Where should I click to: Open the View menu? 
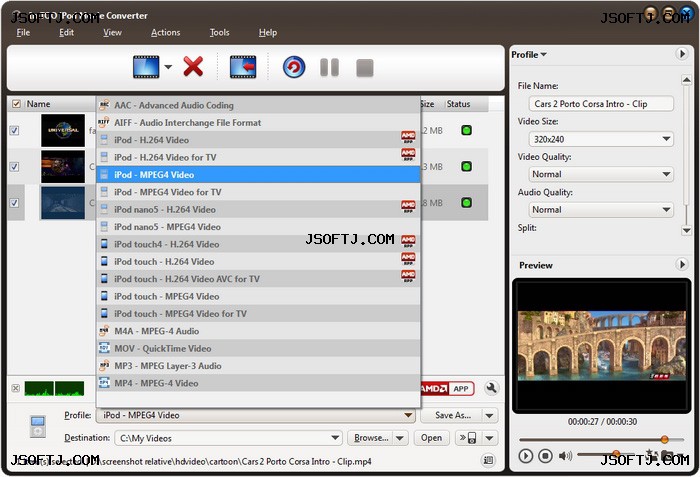[x=112, y=32]
